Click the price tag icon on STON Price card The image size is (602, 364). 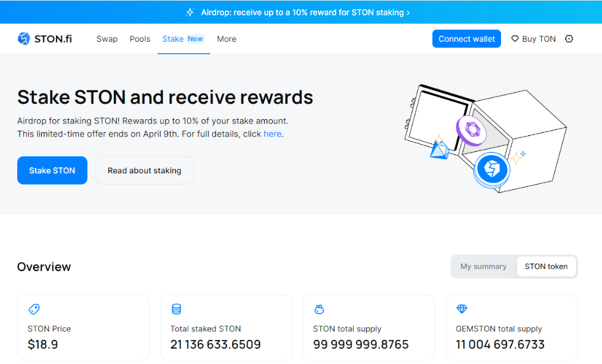pos(34,309)
